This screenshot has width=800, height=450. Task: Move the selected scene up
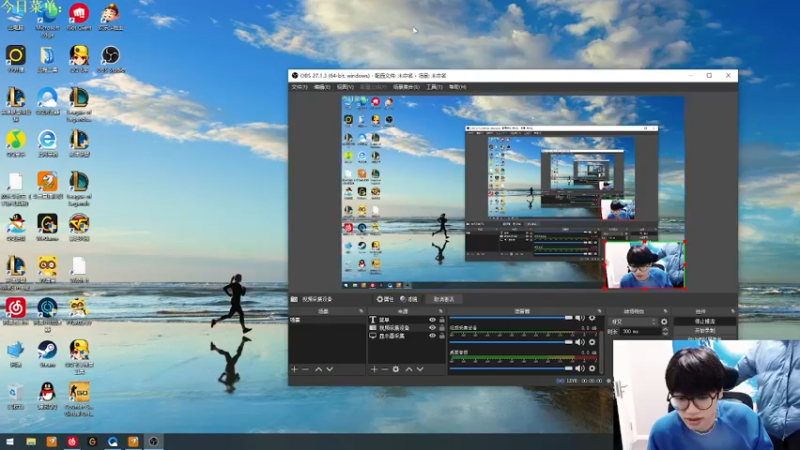point(318,369)
